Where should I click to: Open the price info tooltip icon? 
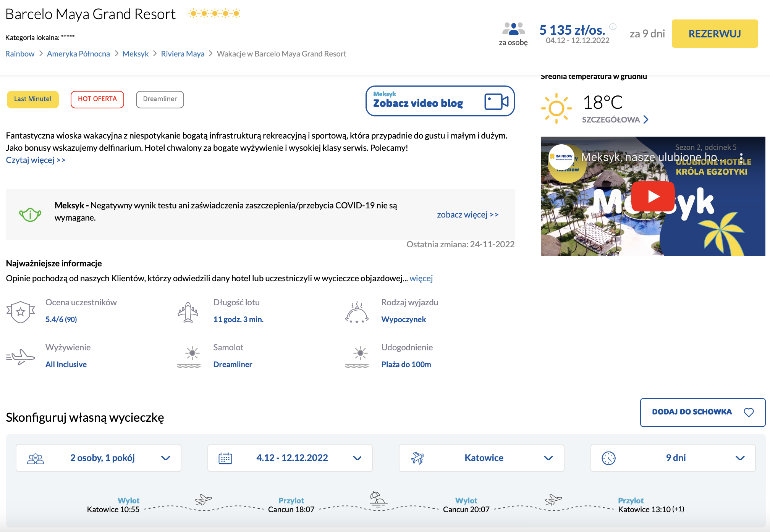[613, 26]
